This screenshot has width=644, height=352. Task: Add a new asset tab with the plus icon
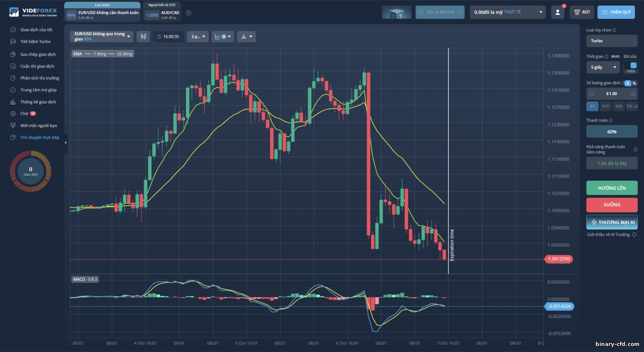tap(188, 13)
